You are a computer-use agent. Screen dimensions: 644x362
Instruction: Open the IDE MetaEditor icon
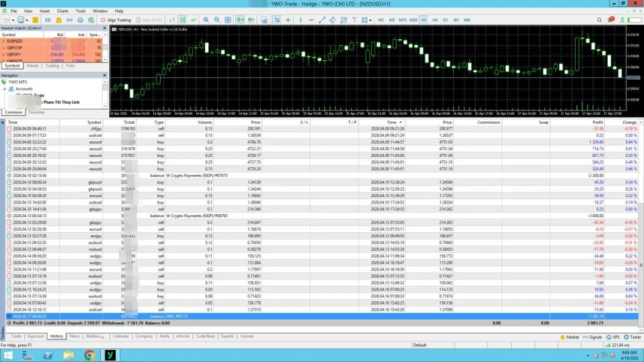[48, 20]
